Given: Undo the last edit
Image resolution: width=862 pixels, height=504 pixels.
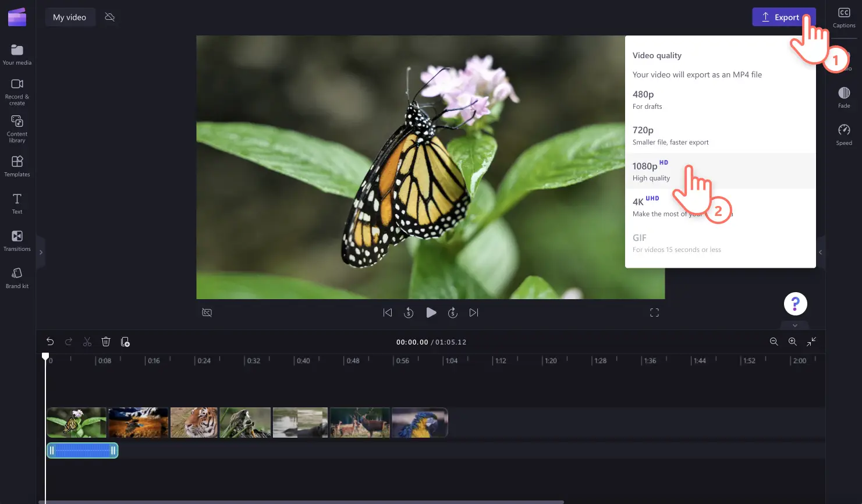Looking at the screenshot, I should [49, 342].
